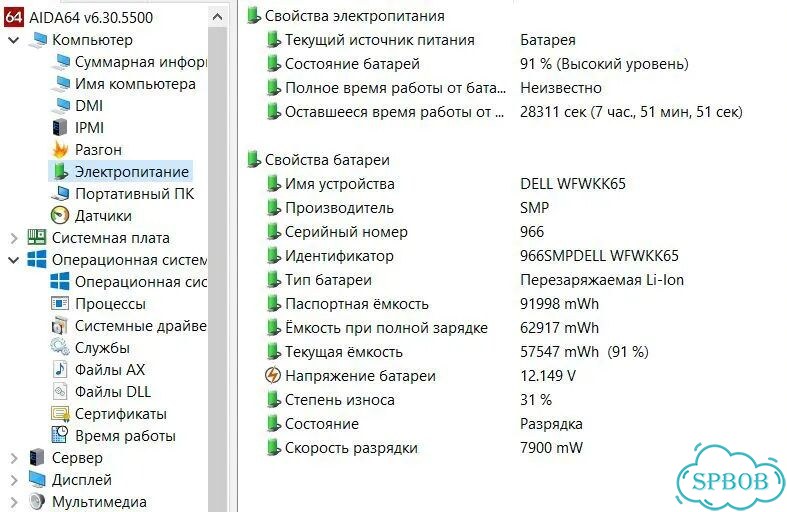Click the value DELL WFWKK65
Image resolution: width=787 pixels, height=512 pixels.
click(573, 184)
